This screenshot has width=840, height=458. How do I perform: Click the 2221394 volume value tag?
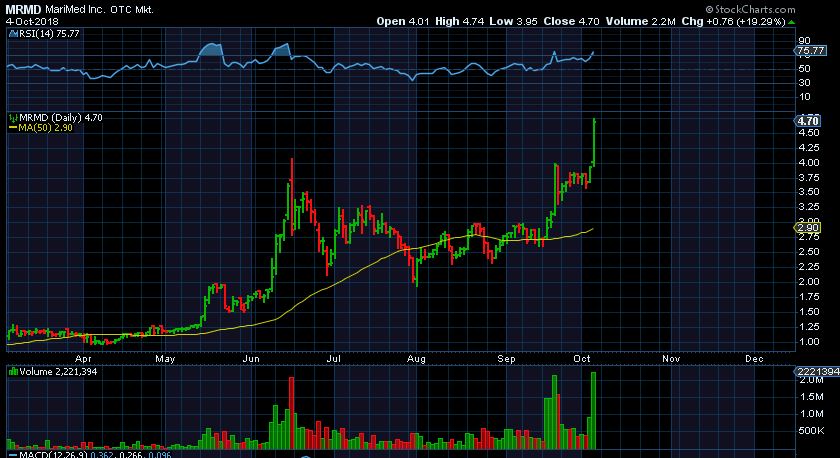818,372
